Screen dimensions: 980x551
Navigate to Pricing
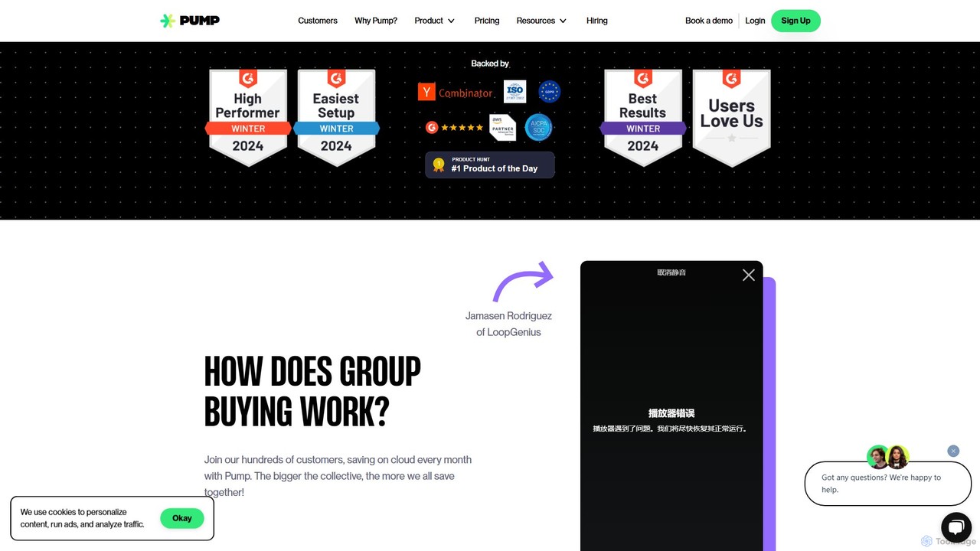point(487,21)
